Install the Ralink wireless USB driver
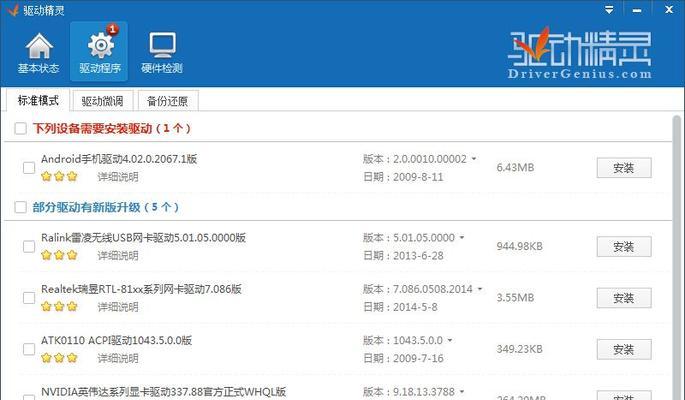The width and height of the screenshot is (685, 400). (624, 247)
